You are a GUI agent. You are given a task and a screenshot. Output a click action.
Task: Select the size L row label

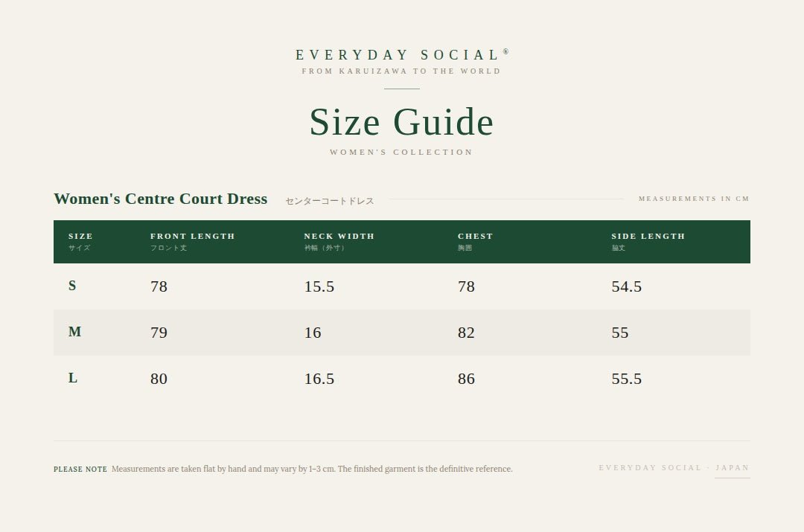tap(73, 378)
